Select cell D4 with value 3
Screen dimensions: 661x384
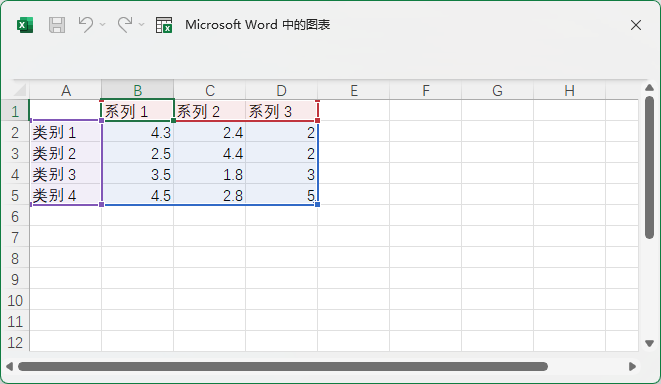tap(281, 174)
